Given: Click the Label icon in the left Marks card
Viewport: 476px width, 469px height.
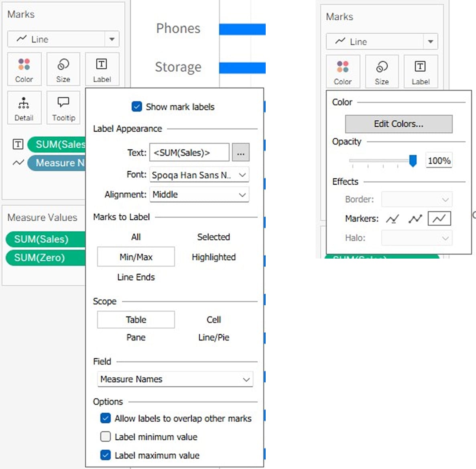Looking at the screenshot, I should tap(102, 69).
